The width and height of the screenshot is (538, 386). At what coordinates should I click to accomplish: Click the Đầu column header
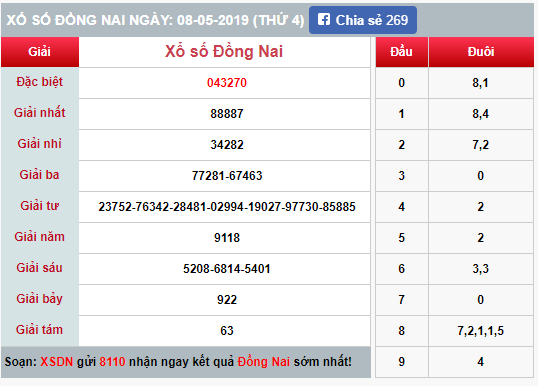click(x=401, y=52)
